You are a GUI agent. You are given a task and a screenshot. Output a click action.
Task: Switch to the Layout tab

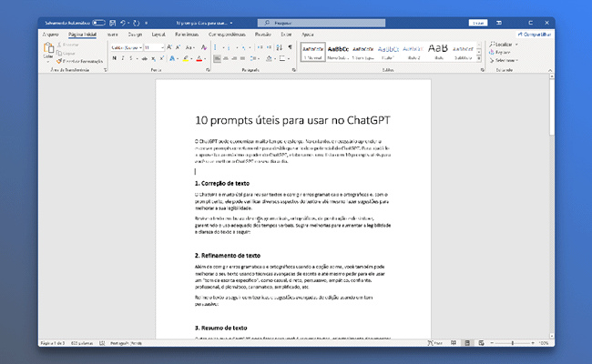point(158,35)
